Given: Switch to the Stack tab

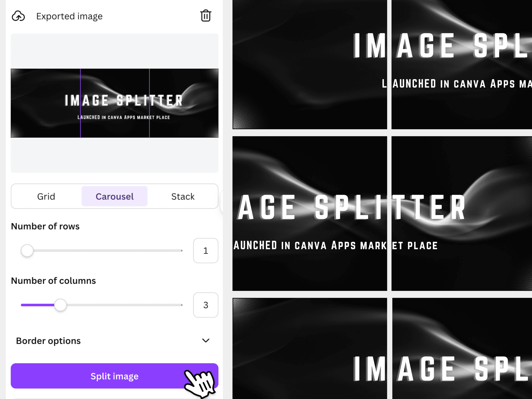Looking at the screenshot, I should [x=183, y=196].
